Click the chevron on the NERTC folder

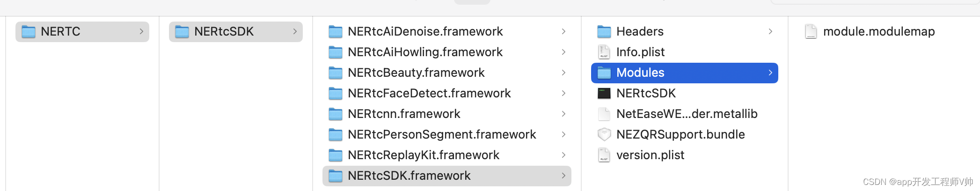(141, 31)
